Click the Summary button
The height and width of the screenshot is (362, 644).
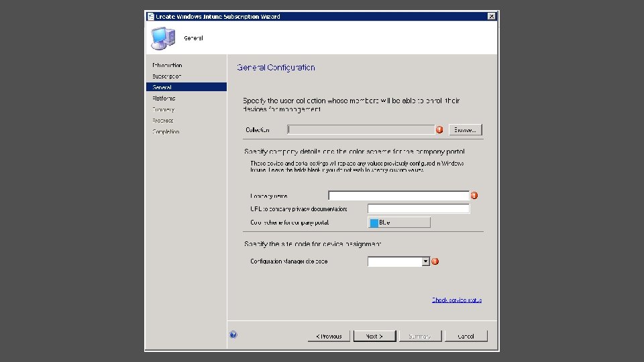coord(420,336)
